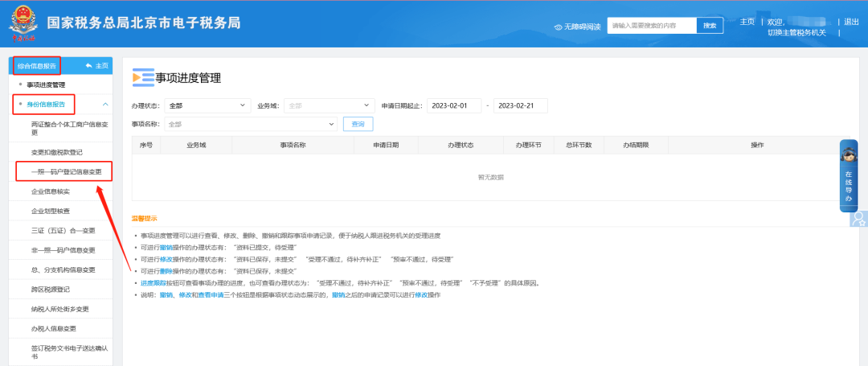Viewport: 868px width, 366px height.
Task: Click the 查看申请 blue text in tips
Action: pyautogui.click(x=211, y=295)
